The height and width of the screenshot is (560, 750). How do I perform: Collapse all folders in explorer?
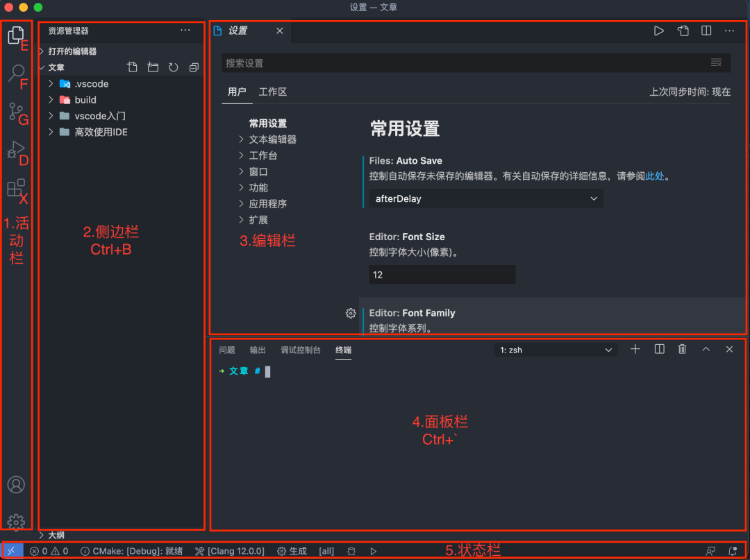[194, 67]
